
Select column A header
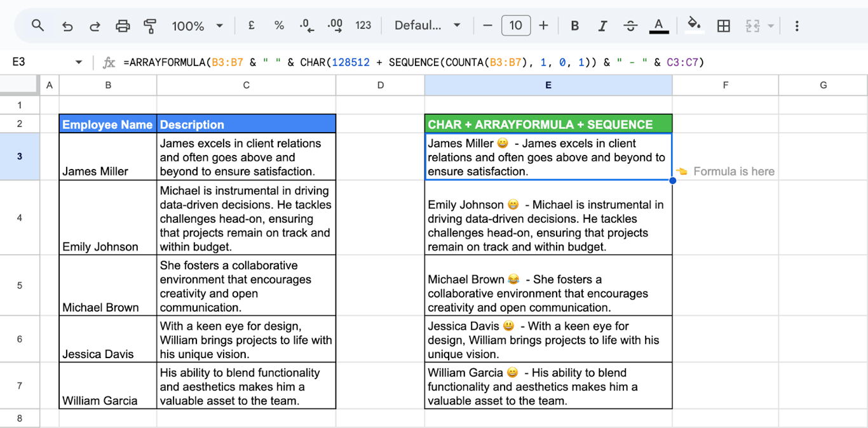pos(49,85)
